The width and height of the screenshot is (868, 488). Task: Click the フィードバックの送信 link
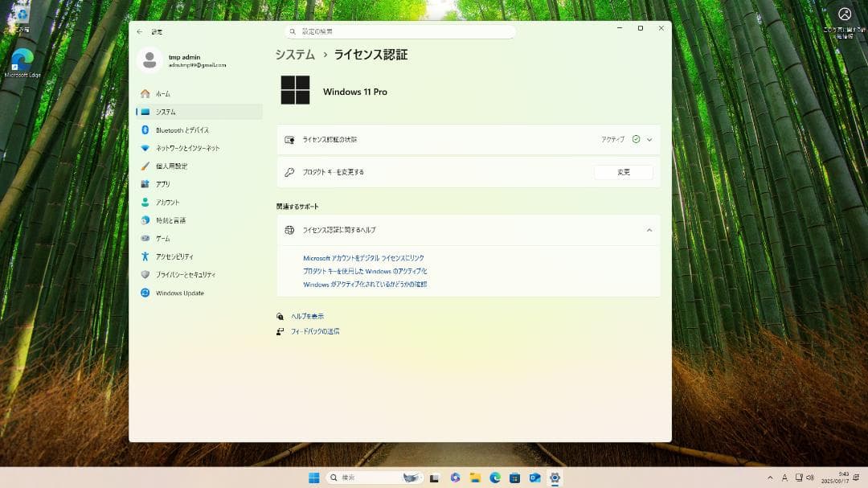316,330
